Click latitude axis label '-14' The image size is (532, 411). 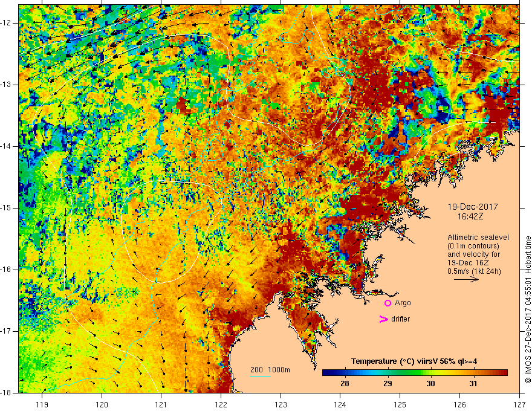coord(6,146)
